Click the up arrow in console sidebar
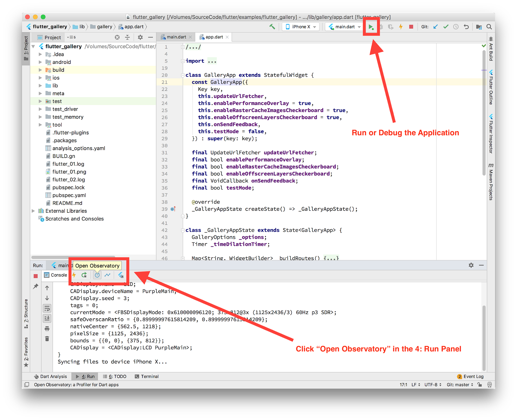Image resolution: width=517 pixels, height=420 pixels. pos(47,288)
